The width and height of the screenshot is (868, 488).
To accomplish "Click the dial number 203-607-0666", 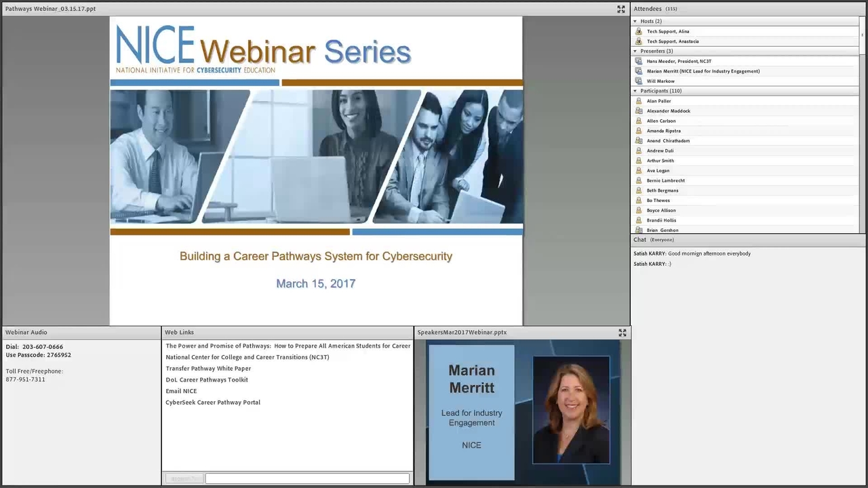I will 43,347.
